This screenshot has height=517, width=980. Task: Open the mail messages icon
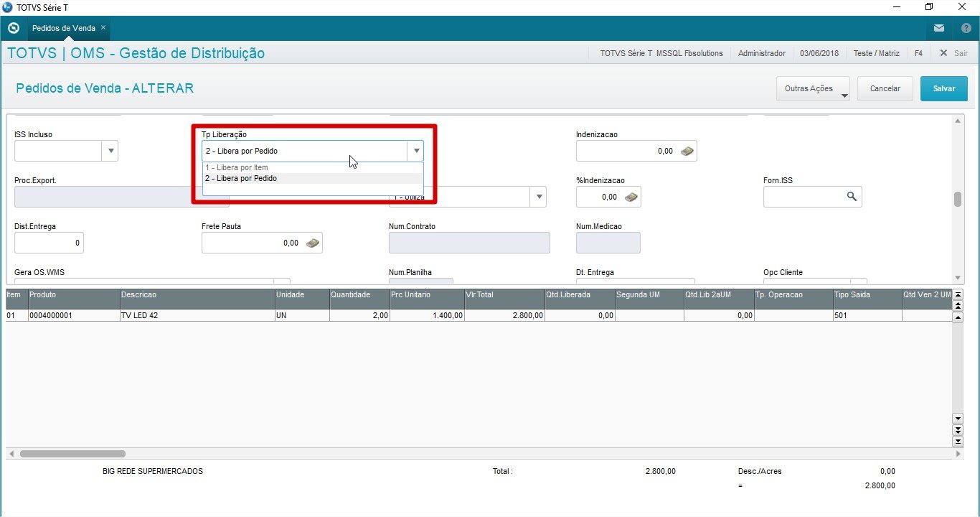(939, 28)
